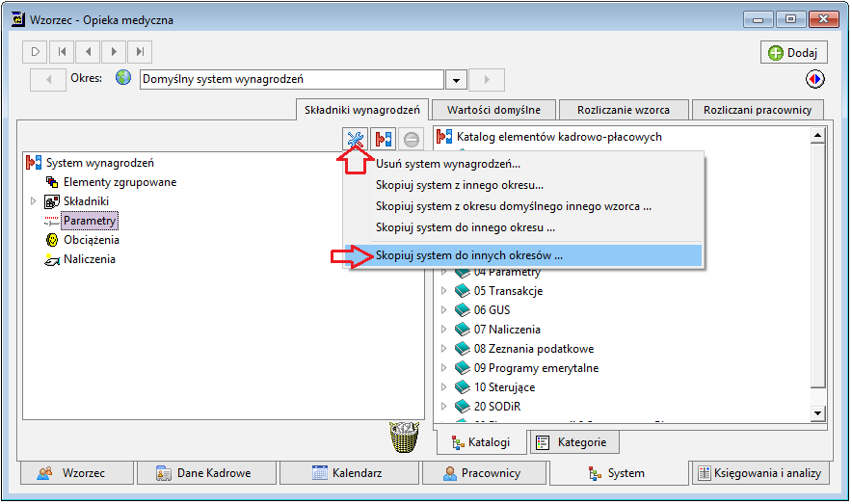Select Elementy zgrupowane tree node
The width and height of the screenshot is (852, 504).
(x=120, y=182)
